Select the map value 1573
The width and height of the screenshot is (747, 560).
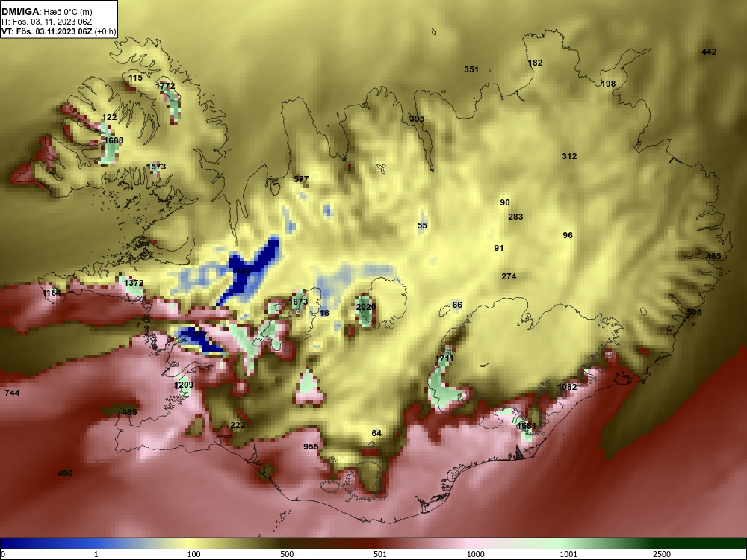[156, 167]
